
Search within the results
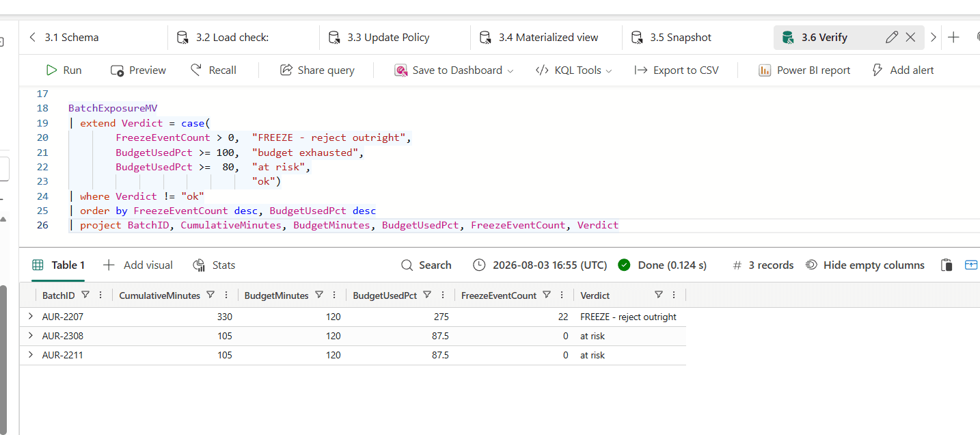[426, 265]
